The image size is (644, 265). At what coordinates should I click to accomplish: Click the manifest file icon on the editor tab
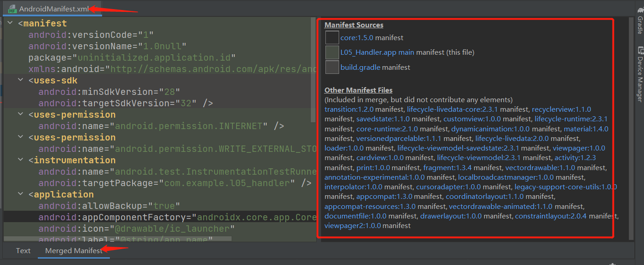(12, 8)
